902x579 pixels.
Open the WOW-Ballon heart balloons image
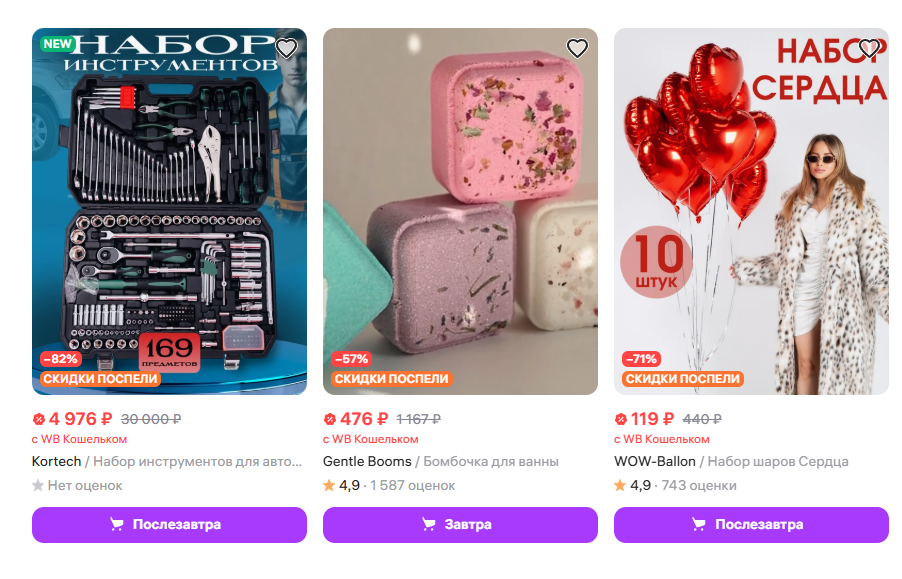click(x=751, y=211)
